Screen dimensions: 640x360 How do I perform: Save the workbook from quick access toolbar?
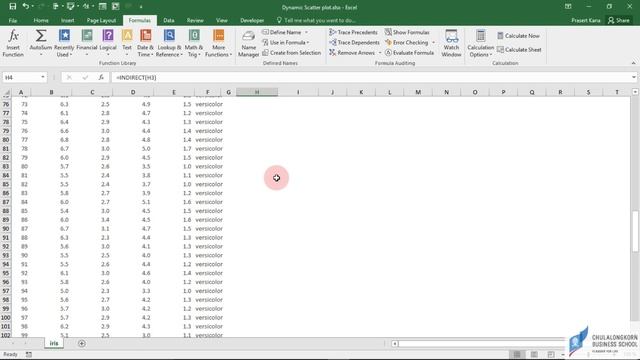[x=13, y=7]
